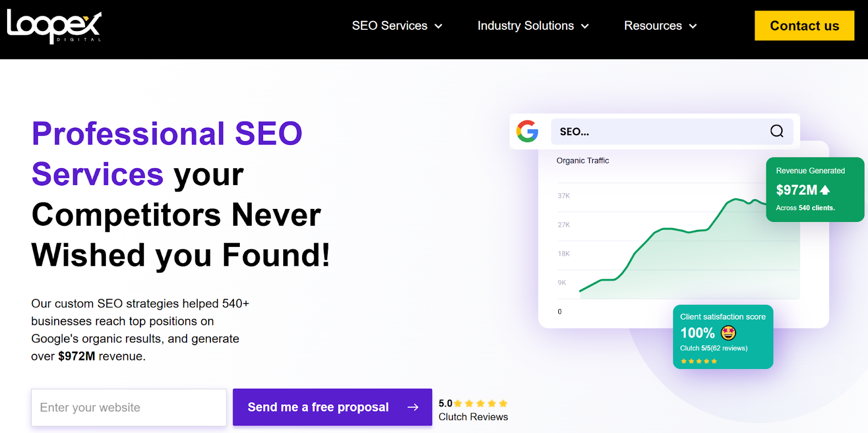Expand the Resources dropdown chevron
The height and width of the screenshot is (433, 868).
coord(693,26)
